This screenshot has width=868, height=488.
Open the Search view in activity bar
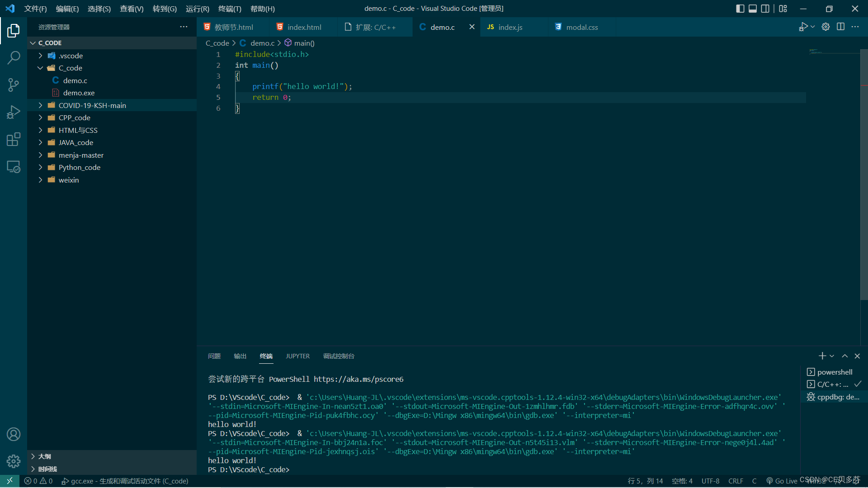point(14,57)
